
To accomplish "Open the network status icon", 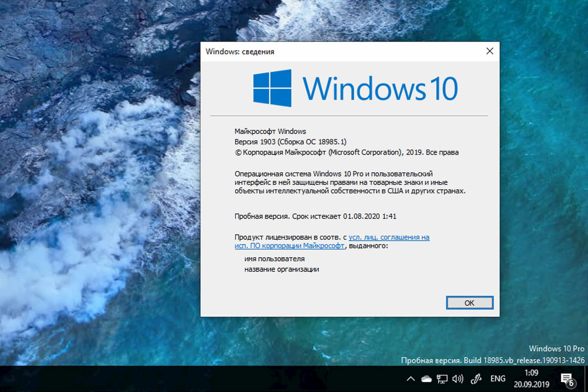I will [443, 379].
